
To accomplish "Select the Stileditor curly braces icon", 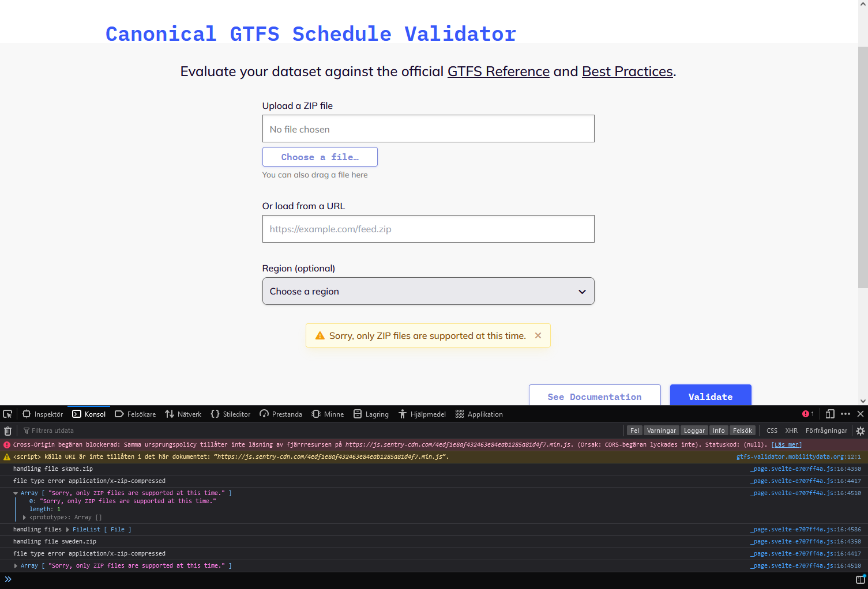I will click(x=215, y=414).
